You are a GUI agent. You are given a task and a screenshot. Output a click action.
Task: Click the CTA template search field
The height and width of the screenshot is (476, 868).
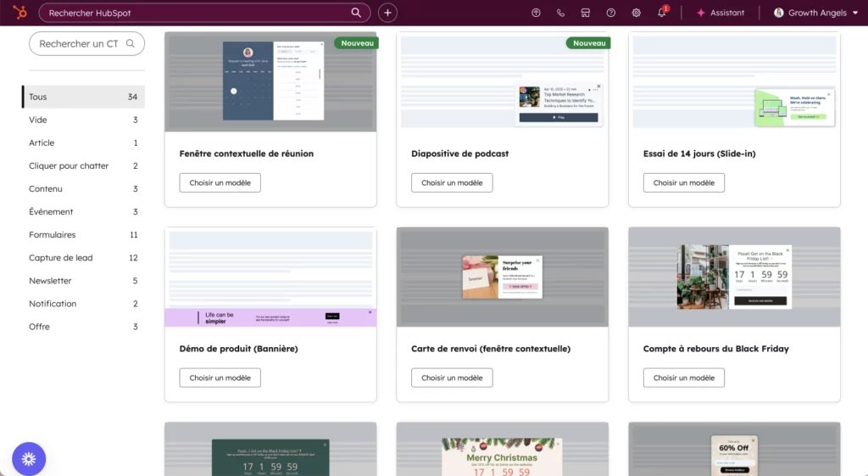[81, 43]
